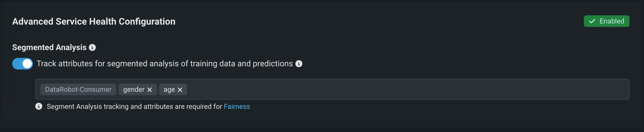Click the word Enabled in the badge
Screen dimensions: 644x132
(x=612, y=21)
